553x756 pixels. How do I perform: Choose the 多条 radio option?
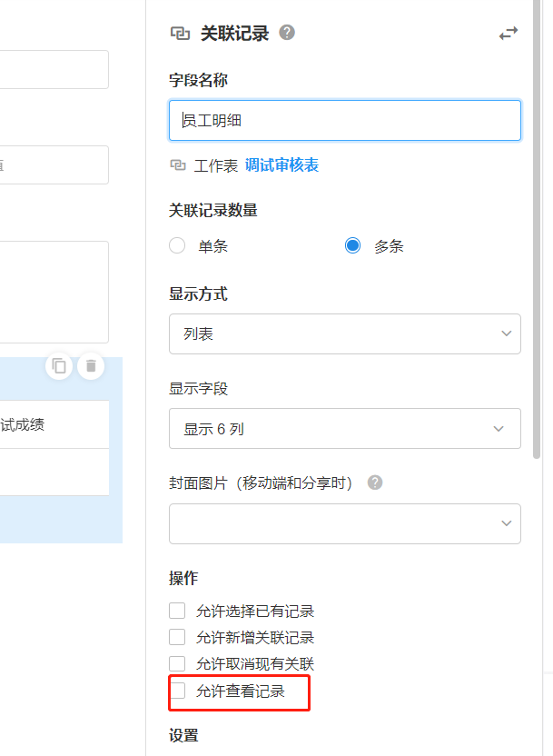tap(353, 245)
